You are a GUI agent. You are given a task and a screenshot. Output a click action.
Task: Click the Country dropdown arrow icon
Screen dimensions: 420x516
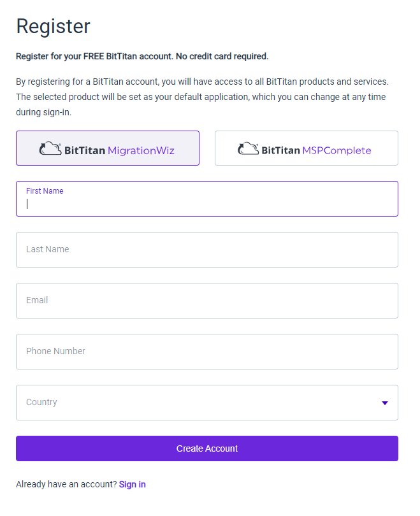tap(384, 403)
